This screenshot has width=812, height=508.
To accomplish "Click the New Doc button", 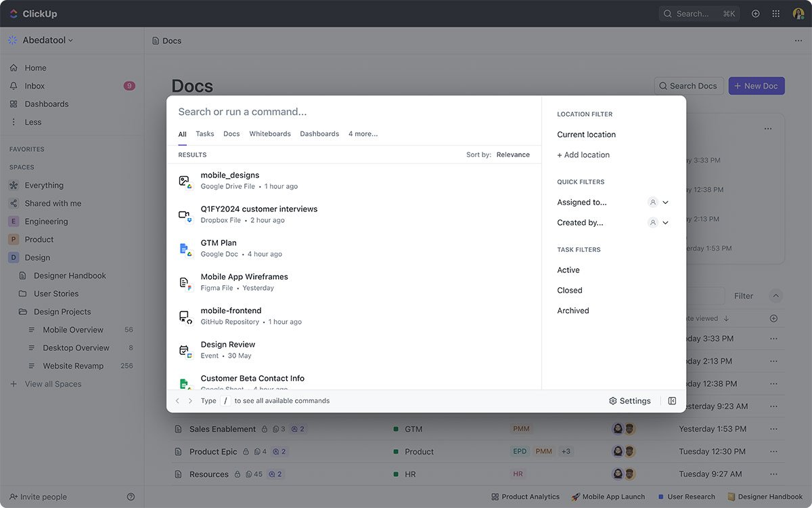I will point(756,85).
